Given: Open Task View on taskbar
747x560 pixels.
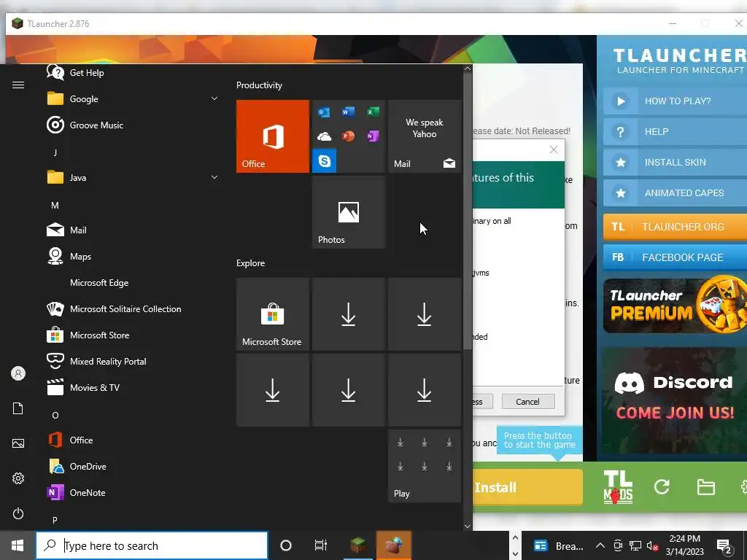Looking at the screenshot, I should point(321,545).
